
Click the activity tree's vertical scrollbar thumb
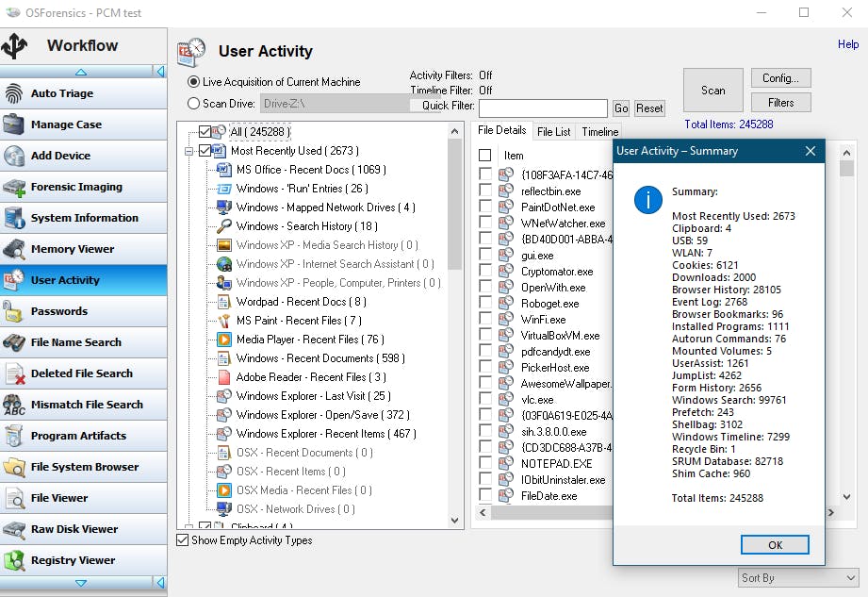click(x=454, y=204)
